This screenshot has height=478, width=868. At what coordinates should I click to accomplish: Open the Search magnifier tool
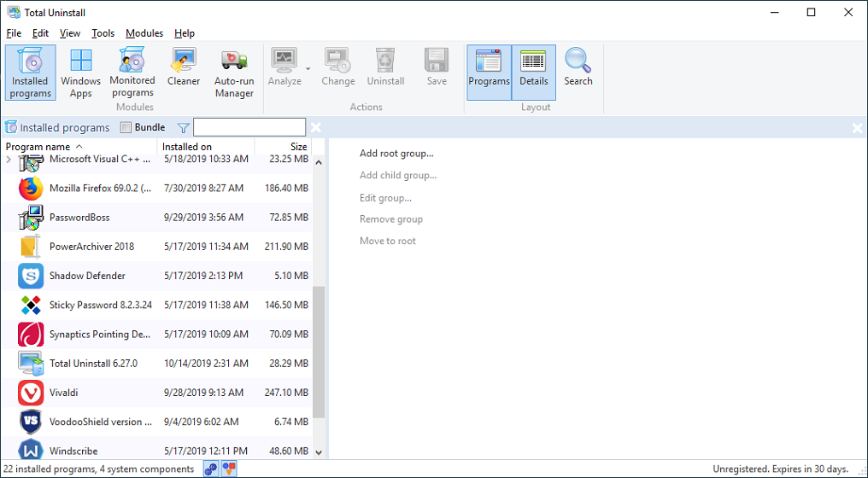click(578, 67)
